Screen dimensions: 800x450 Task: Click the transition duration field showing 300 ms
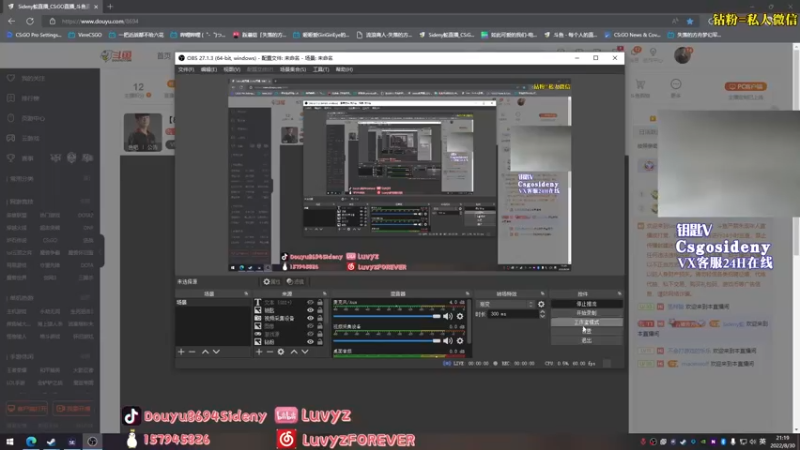[513, 314]
